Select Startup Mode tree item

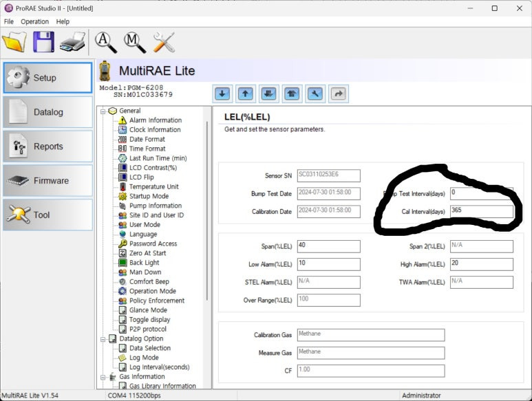click(x=149, y=196)
